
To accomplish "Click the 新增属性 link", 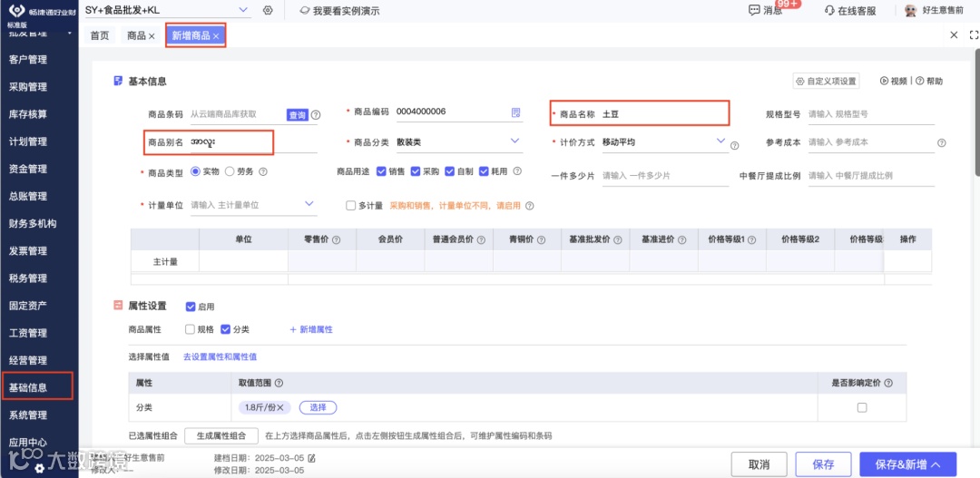I will point(310,329).
